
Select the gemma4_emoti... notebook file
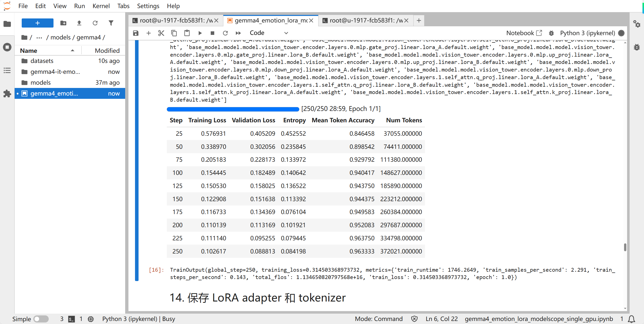(70, 94)
